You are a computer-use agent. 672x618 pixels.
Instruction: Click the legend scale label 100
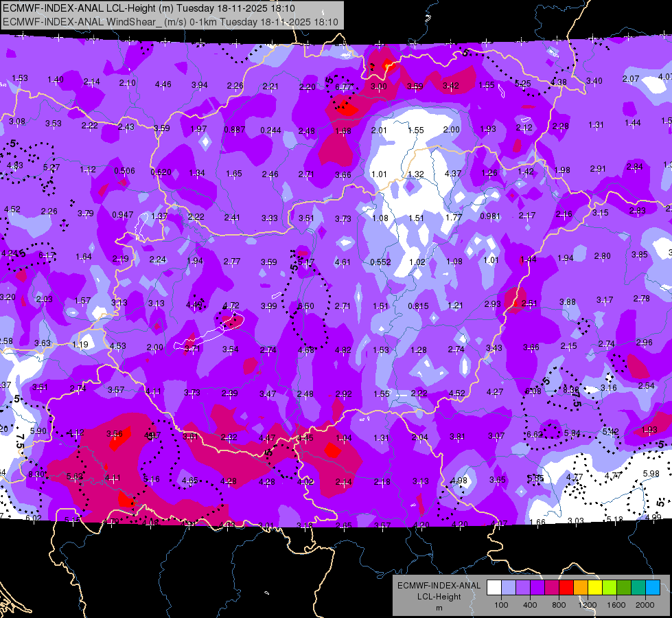[501, 605]
